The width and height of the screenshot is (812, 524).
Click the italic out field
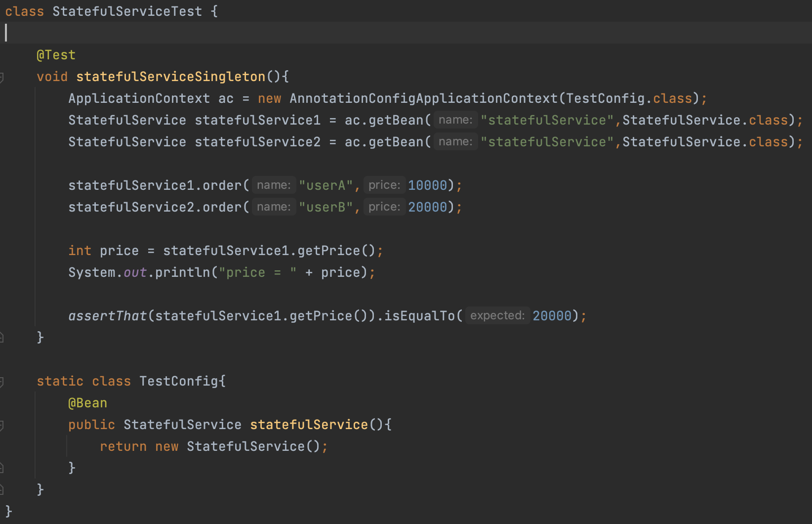[135, 272]
